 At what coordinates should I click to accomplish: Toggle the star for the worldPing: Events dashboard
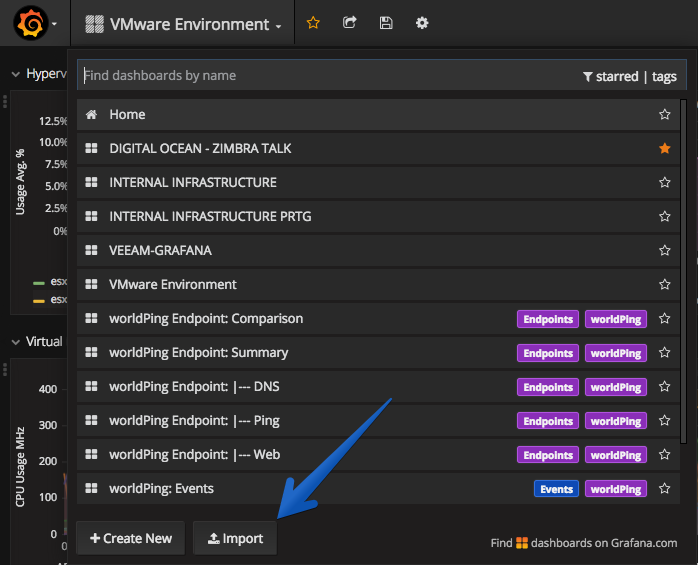[x=665, y=488]
